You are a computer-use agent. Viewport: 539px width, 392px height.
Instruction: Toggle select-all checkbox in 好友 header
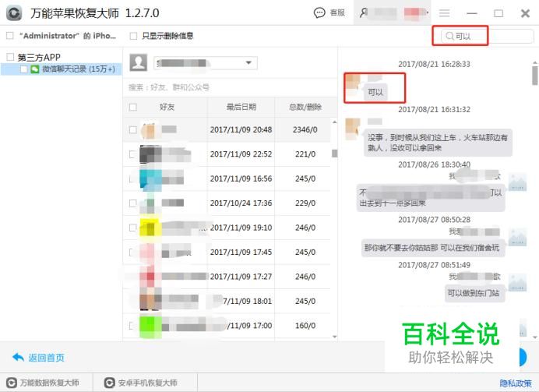pyautogui.click(x=133, y=107)
